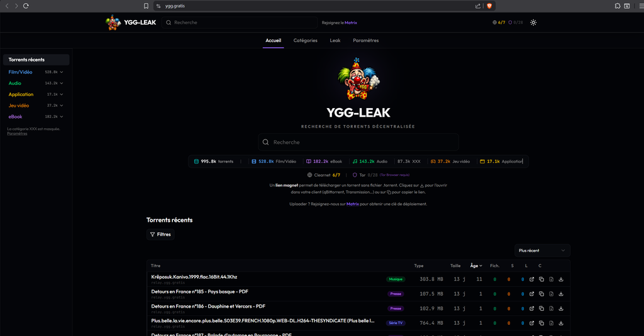The width and height of the screenshot is (644, 336).
Task: Toggle the light/dark theme sun icon
Action: (x=533, y=23)
